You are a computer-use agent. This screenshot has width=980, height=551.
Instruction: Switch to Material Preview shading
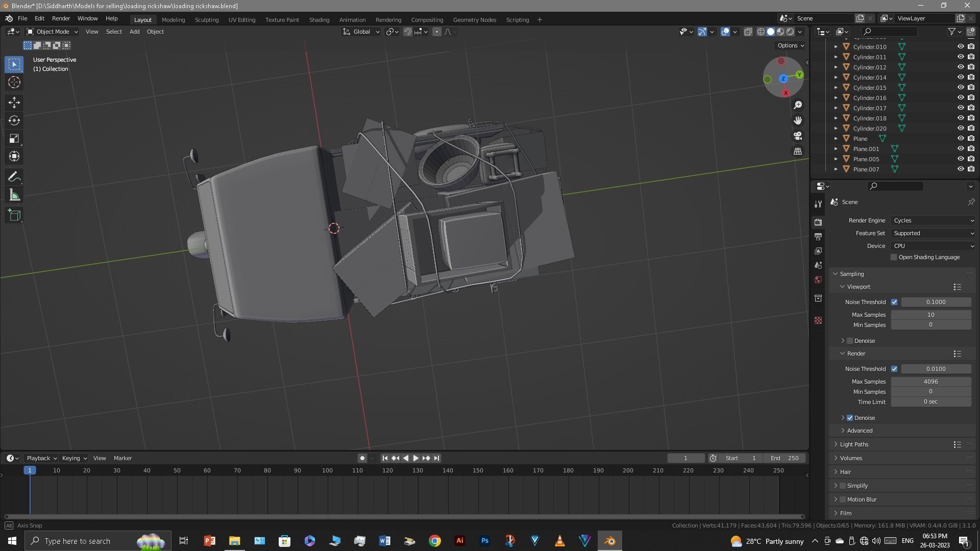point(780,32)
